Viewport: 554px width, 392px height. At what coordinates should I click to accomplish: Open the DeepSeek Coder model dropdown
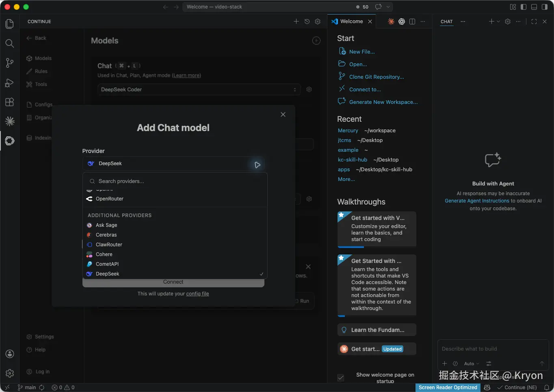coord(199,89)
